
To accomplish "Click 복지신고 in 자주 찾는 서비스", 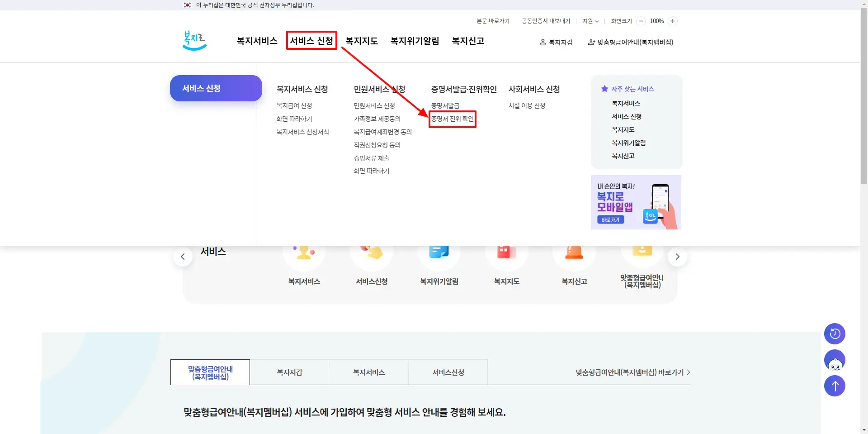I will (623, 156).
